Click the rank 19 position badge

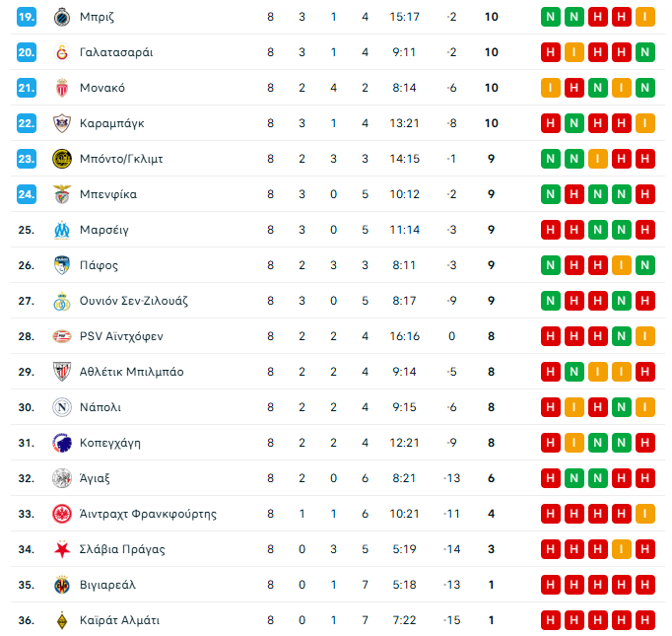click(x=27, y=17)
